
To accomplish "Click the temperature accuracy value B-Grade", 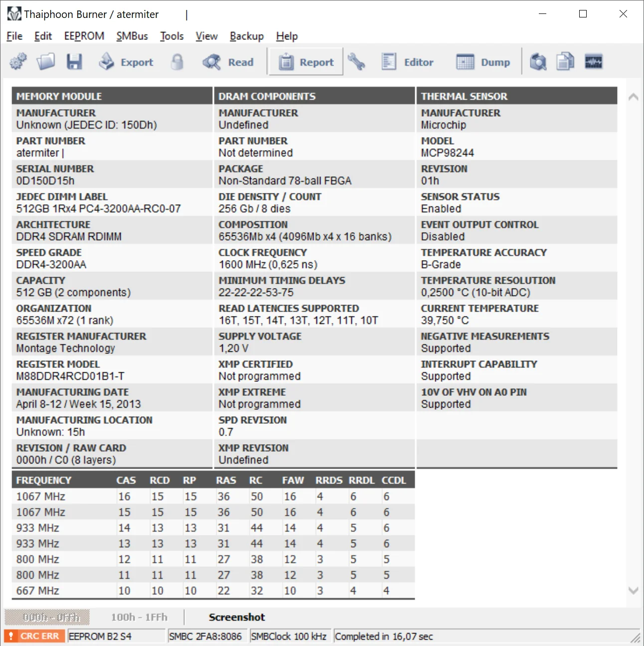I will pos(441,265).
